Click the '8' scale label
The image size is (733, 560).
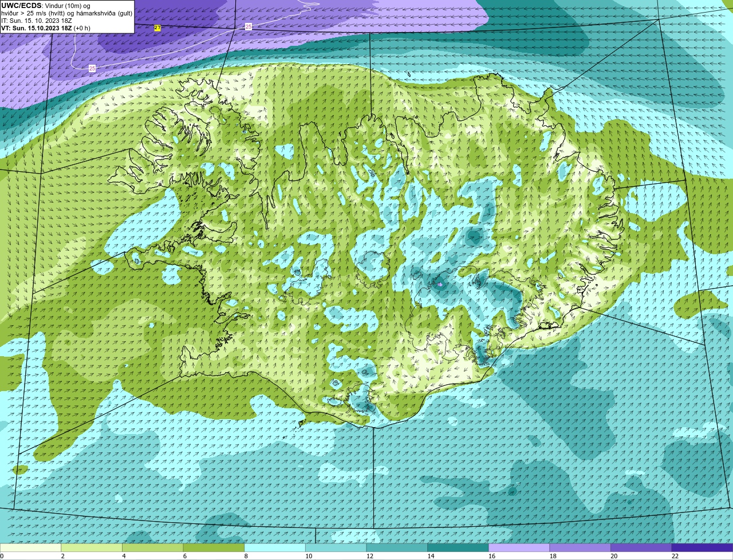[246, 556]
